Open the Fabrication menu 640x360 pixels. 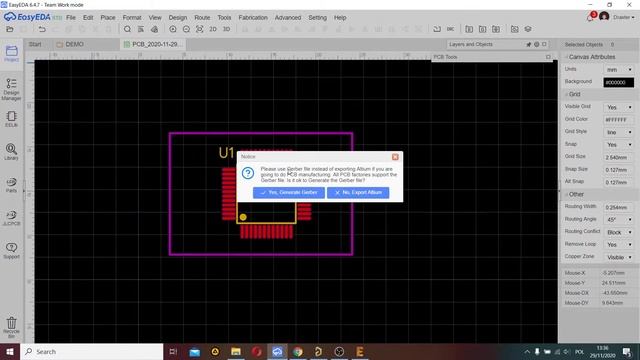click(253, 18)
